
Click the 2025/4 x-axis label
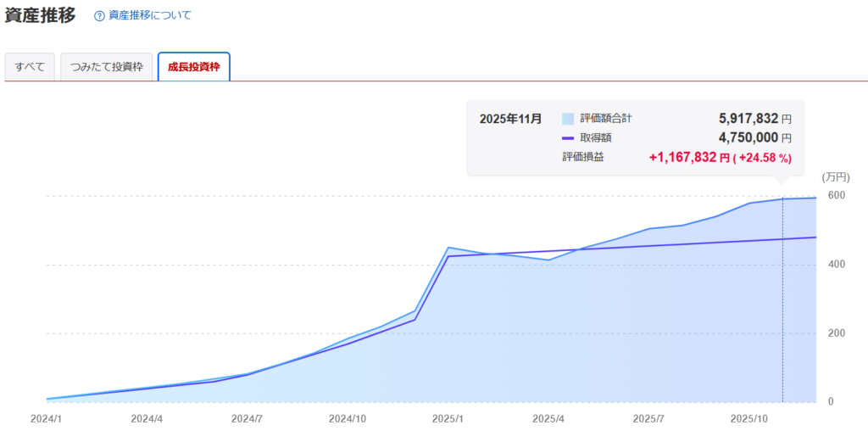click(x=548, y=419)
